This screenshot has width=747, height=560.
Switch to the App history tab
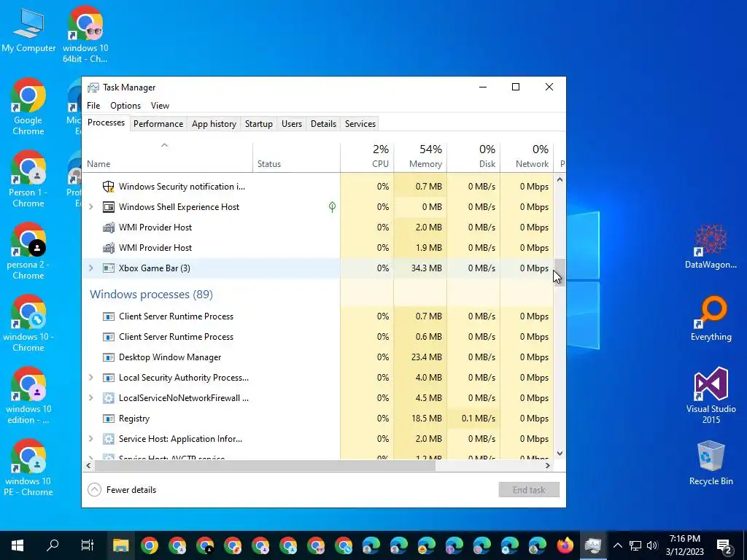tap(214, 124)
